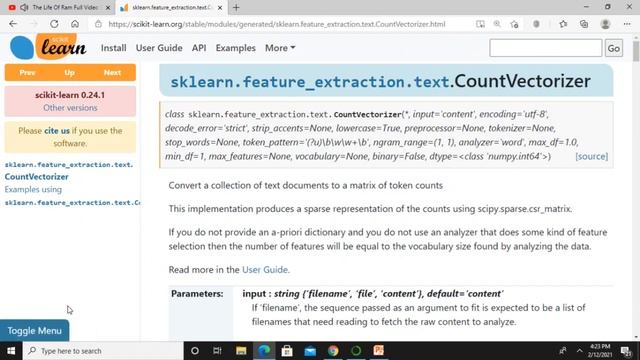640x360 pixels.
Task: Open the taskbar clock and date
Action: point(600,351)
